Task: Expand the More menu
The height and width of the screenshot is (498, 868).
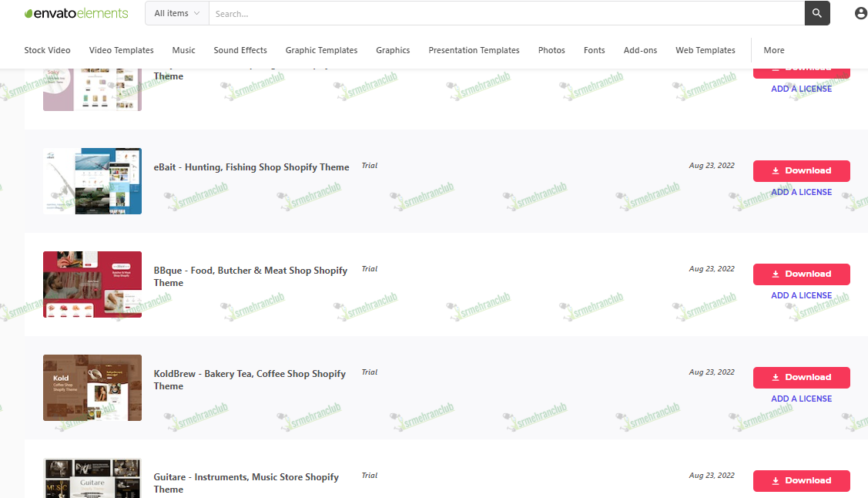Action: [774, 50]
